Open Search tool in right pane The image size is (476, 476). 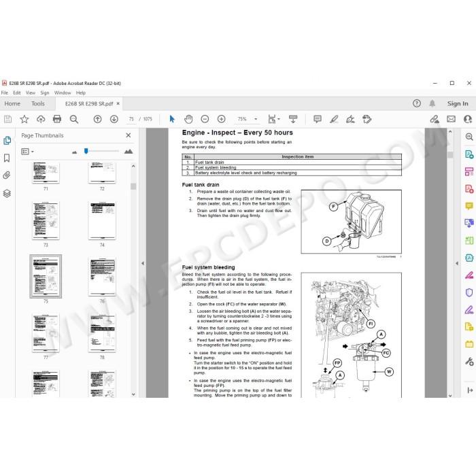coord(469,137)
